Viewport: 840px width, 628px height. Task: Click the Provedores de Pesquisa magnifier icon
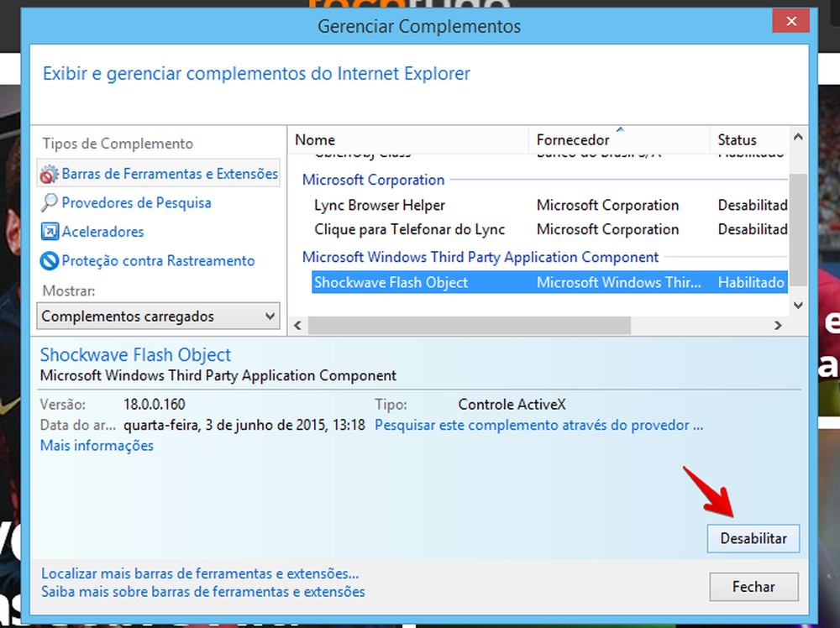(50, 202)
